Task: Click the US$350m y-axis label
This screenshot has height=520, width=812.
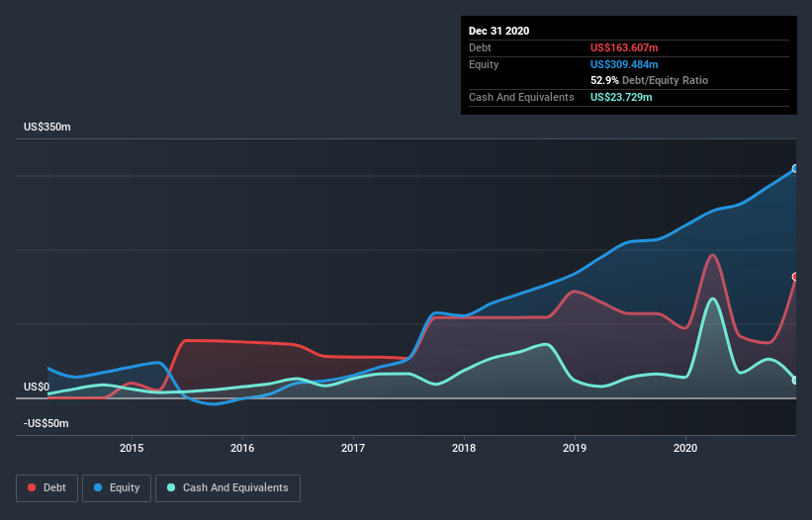Action: coord(47,127)
